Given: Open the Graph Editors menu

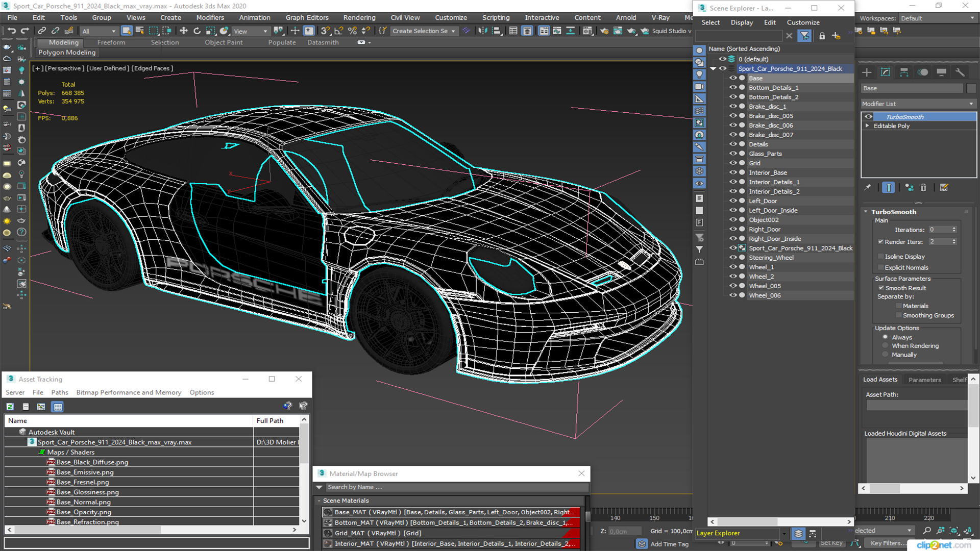Looking at the screenshot, I should pos(307,17).
